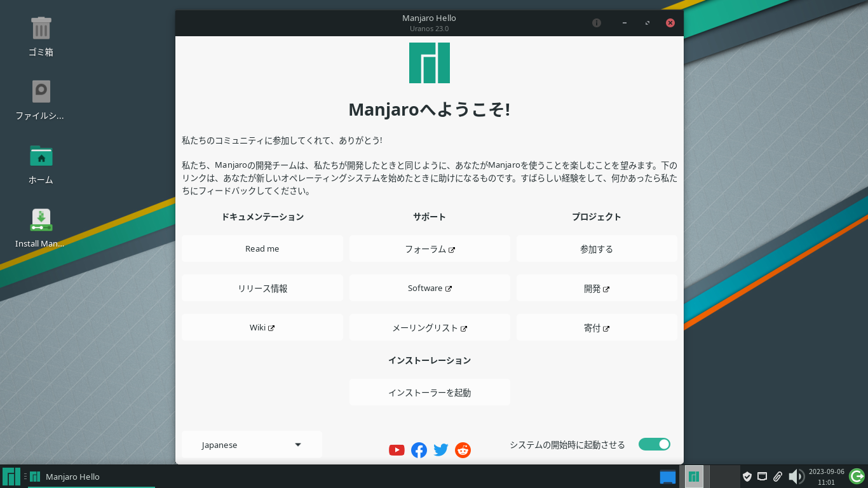Screen dimensions: 868x488
Task: Select the Home (ホーム) folder desktop icon
Action: [41, 164]
